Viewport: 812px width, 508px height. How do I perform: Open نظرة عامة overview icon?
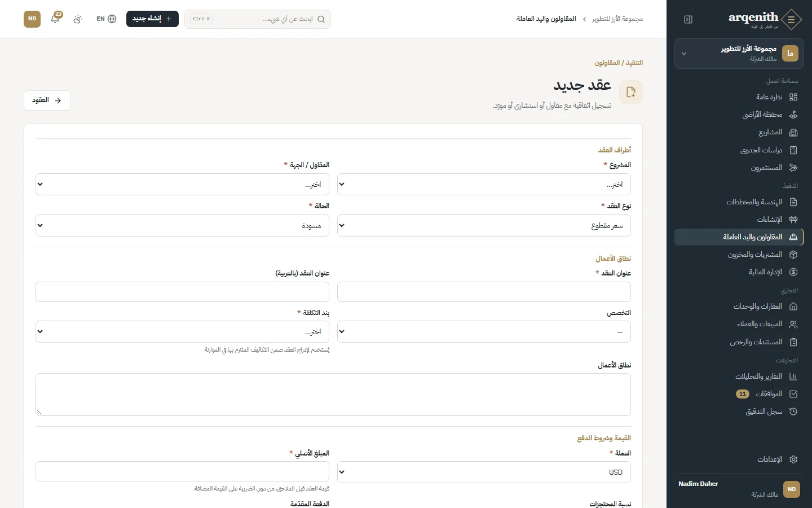(x=793, y=97)
